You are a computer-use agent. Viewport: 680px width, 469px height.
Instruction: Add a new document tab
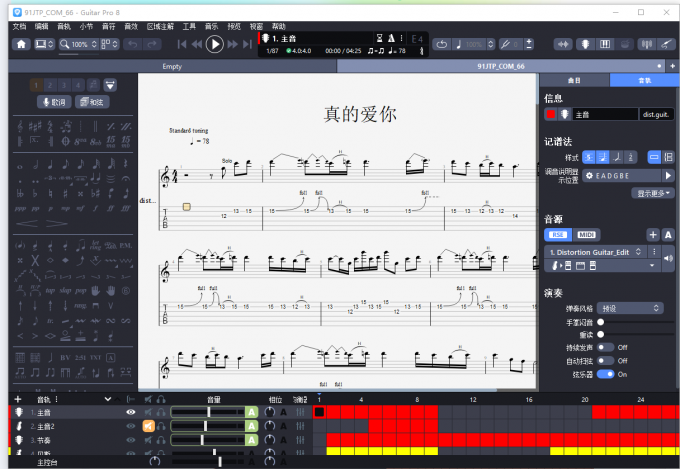pyautogui.click(x=673, y=66)
